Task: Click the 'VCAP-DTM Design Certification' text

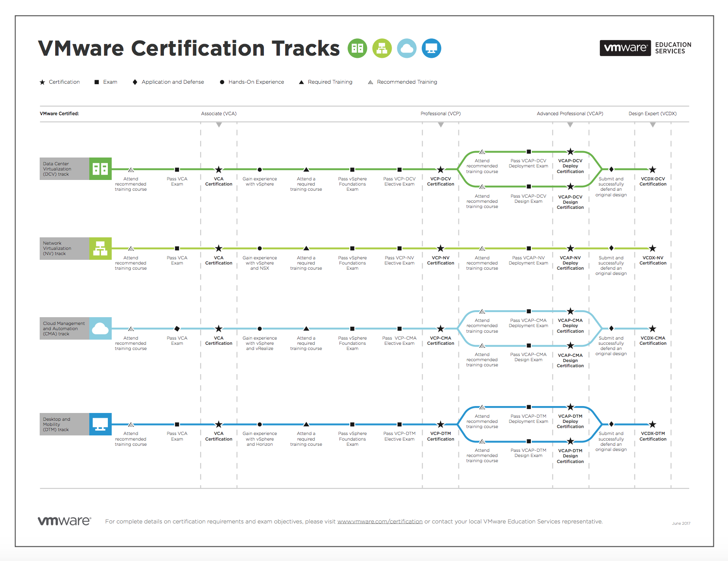Action: click(x=570, y=456)
